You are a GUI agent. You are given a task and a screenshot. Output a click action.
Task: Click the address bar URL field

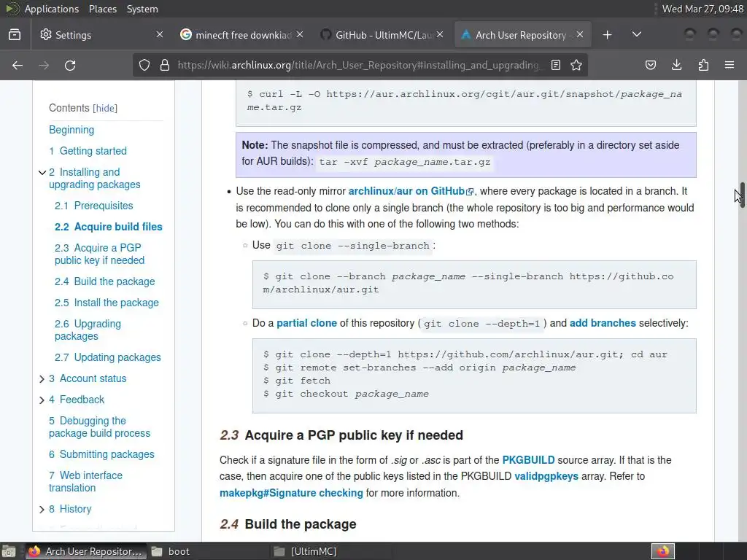click(358, 65)
